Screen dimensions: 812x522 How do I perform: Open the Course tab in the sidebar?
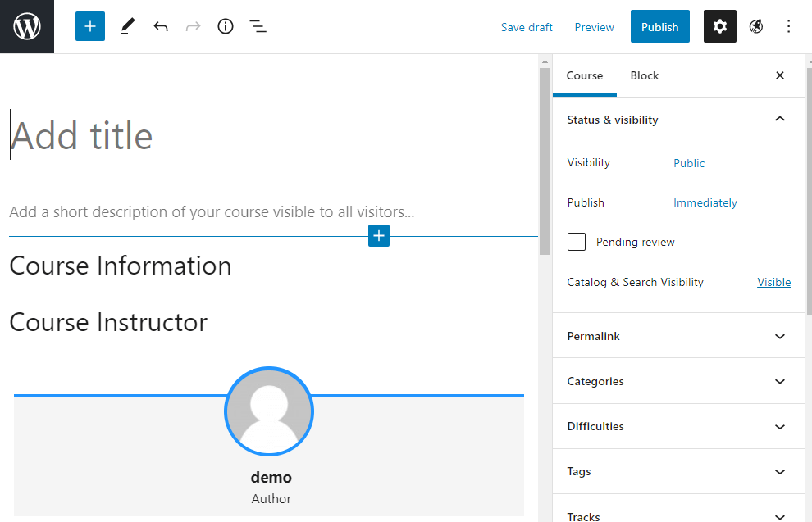pos(584,75)
